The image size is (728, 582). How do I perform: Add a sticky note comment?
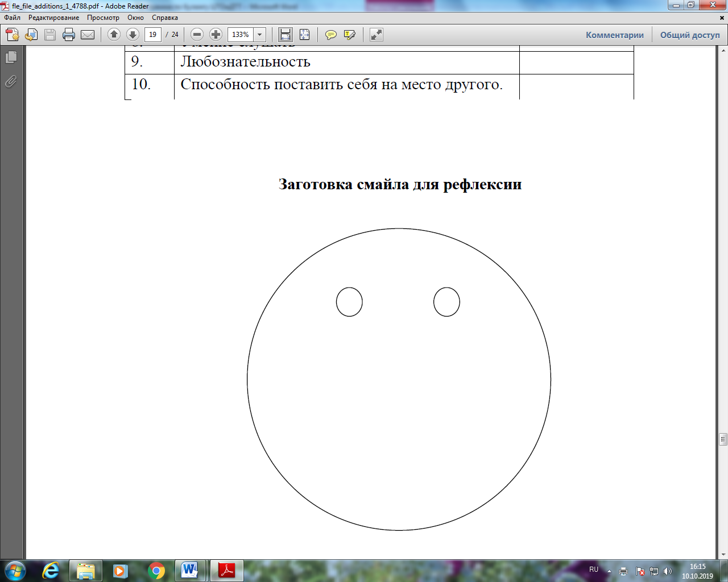[x=330, y=35]
